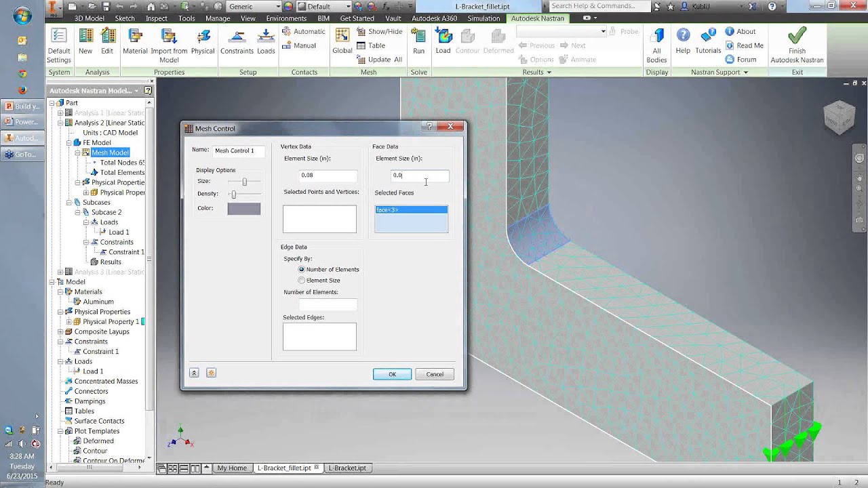Open the Read Me document
The width and height of the screenshot is (868, 488).
[744, 45]
